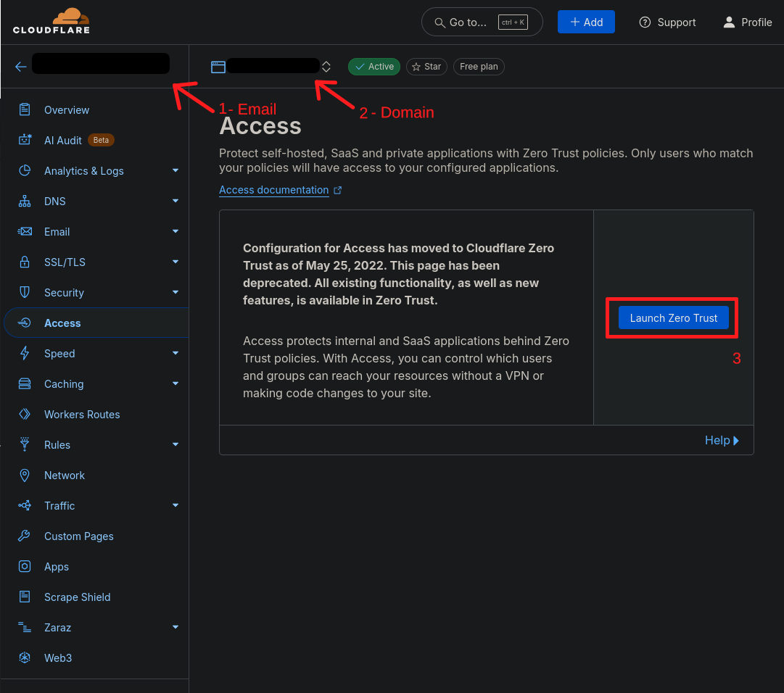
Task: Open the Access documentation link
Action: click(x=274, y=191)
